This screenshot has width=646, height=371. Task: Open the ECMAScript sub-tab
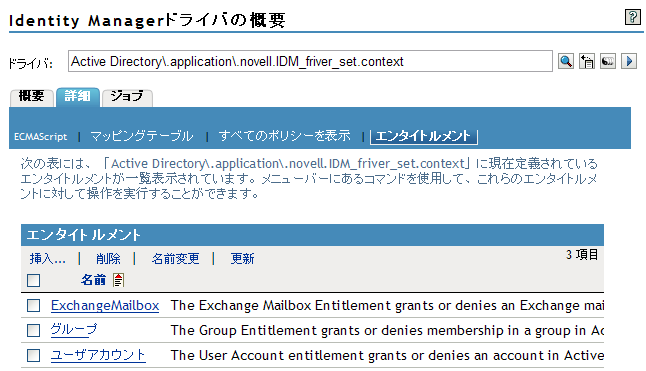point(40,137)
